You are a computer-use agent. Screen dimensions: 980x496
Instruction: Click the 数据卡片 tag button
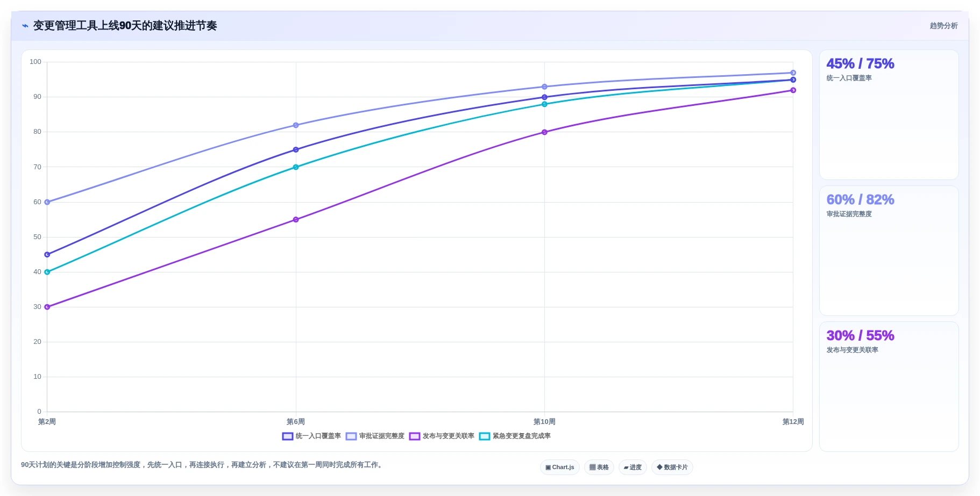(672, 468)
